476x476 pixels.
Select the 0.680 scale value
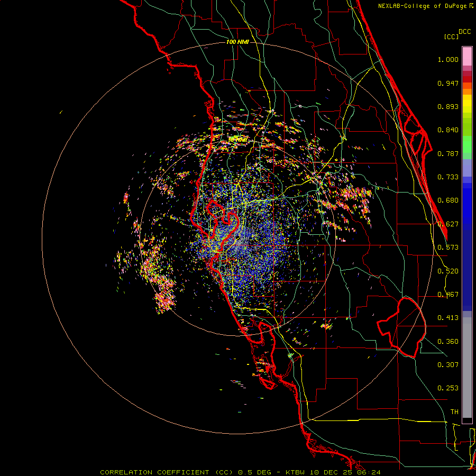click(x=448, y=200)
